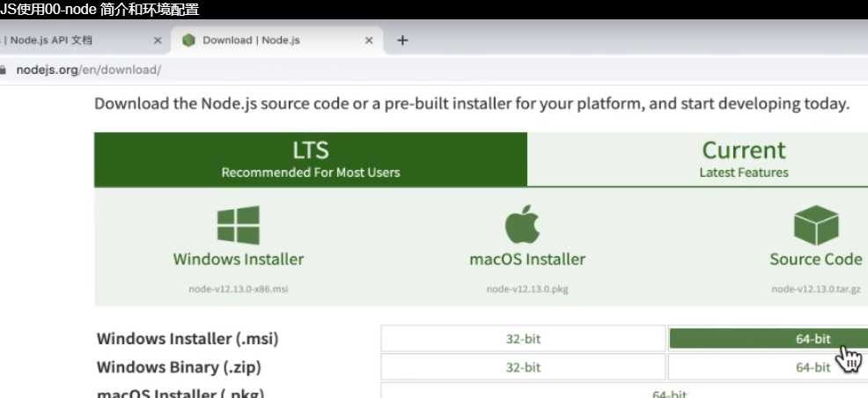Image resolution: width=868 pixels, height=398 pixels.
Task: Focus the nodejs.org/en/download/ address field
Action: 89,70
